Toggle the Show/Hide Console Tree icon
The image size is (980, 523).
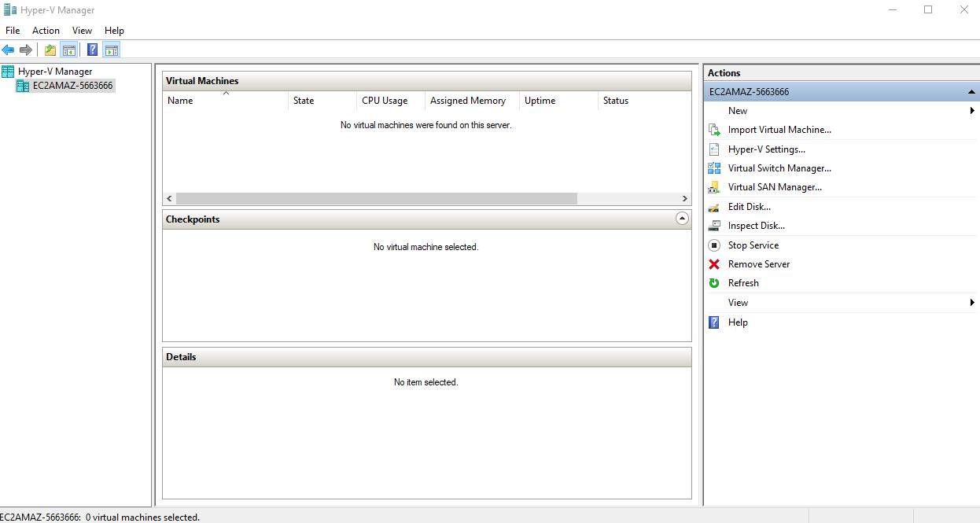tap(69, 50)
